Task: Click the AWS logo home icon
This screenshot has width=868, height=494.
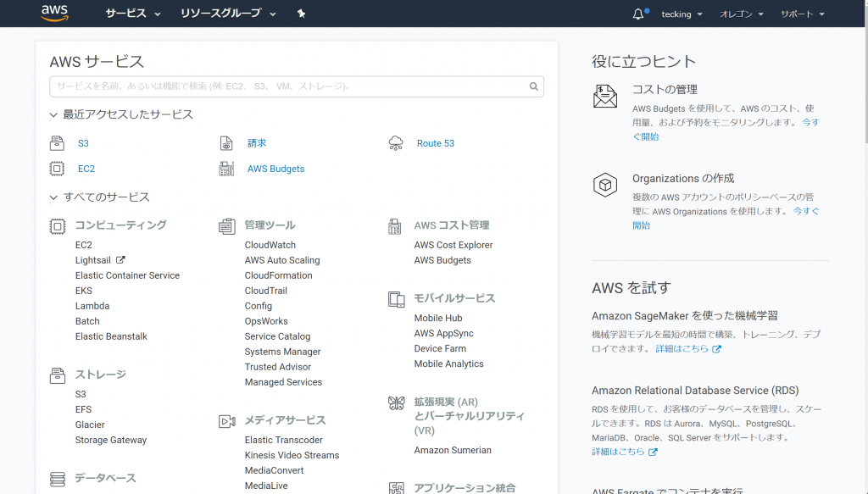Action: 54,13
